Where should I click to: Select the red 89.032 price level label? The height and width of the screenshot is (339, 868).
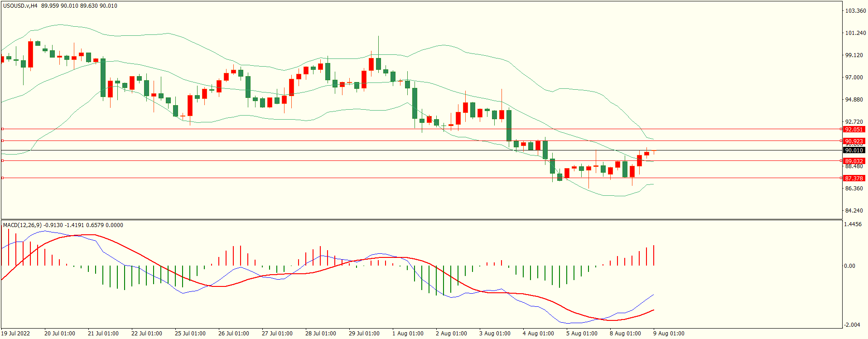coord(854,161)
